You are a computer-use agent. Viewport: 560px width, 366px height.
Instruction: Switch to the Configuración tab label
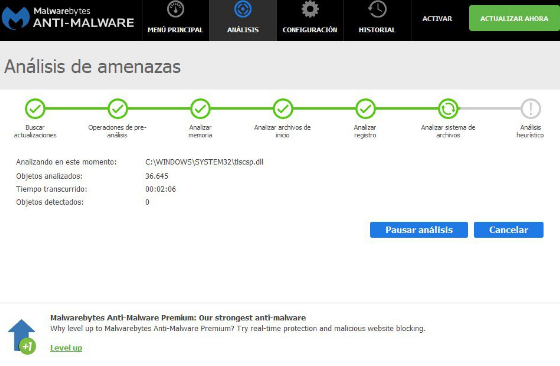pos(310,30)
